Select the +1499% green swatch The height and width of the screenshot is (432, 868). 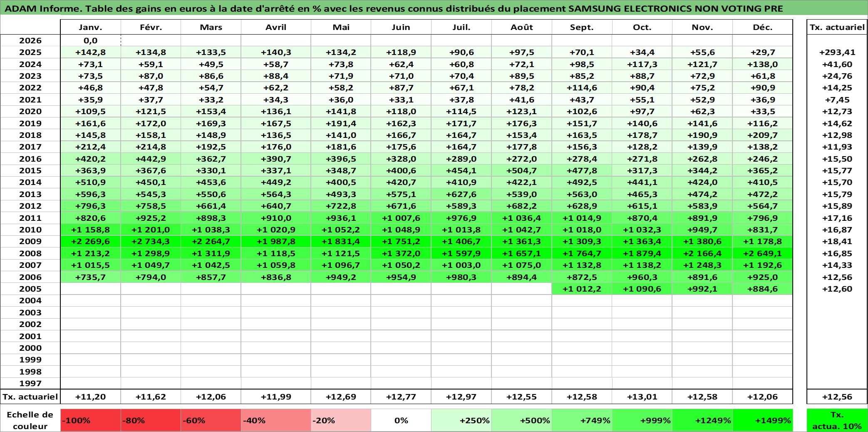pyautogui.click(x=762, y=420)
